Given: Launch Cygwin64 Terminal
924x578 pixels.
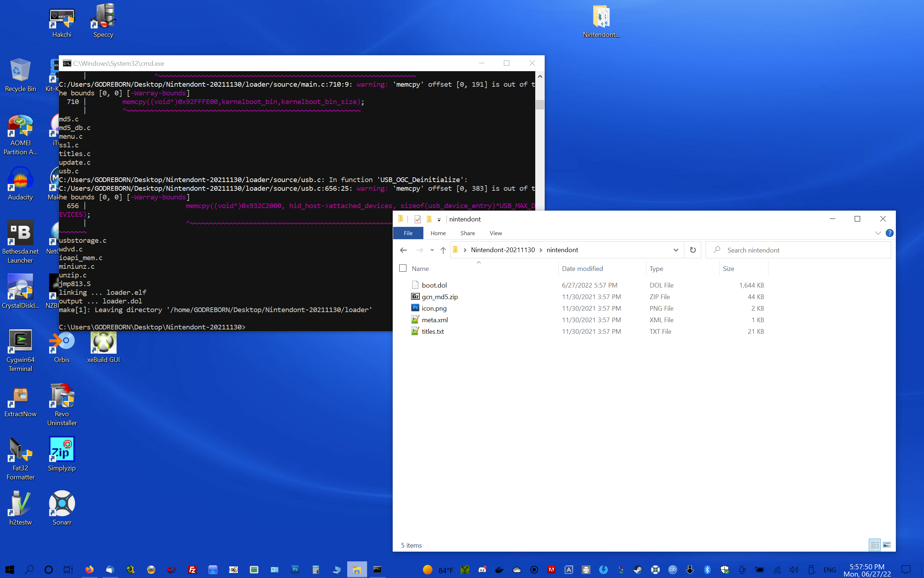Looking at the screenshot, I should click(21, 351).
